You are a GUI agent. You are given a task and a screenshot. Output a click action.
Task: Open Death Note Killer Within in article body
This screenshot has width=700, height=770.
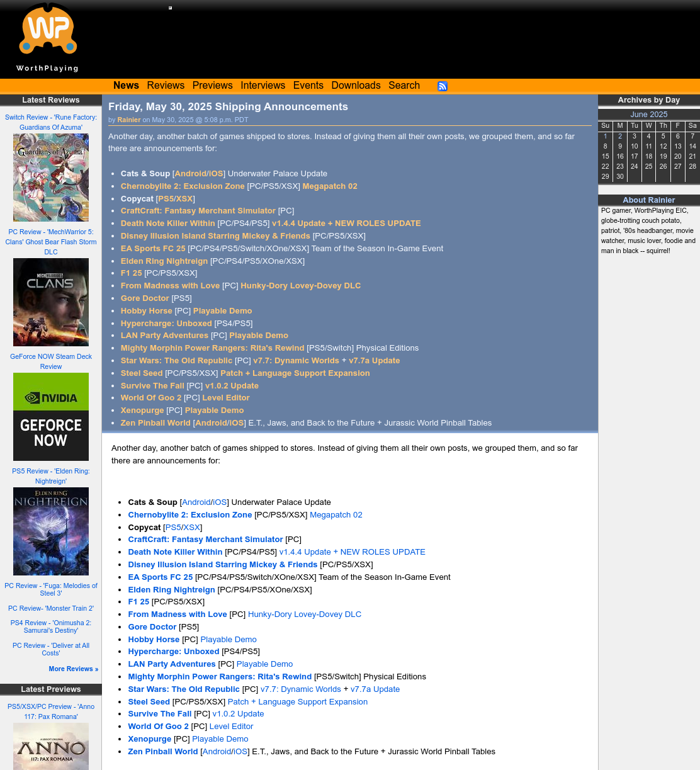pos(175,552)
